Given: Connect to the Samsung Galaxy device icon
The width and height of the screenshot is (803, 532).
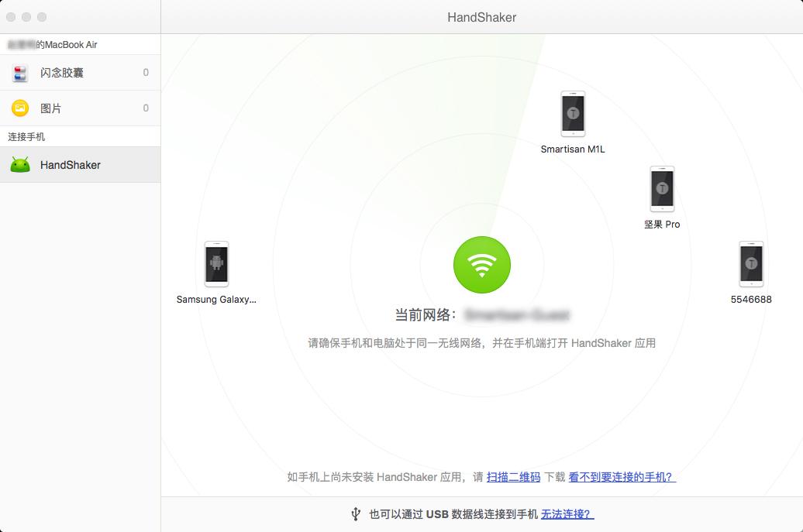Looking at the screenshot, I should [x=216, y=264].
